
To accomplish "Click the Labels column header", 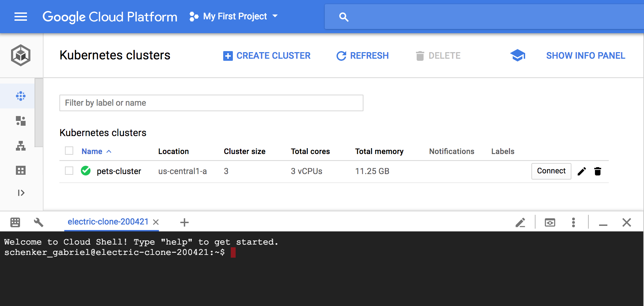I will tap(503, 151).
